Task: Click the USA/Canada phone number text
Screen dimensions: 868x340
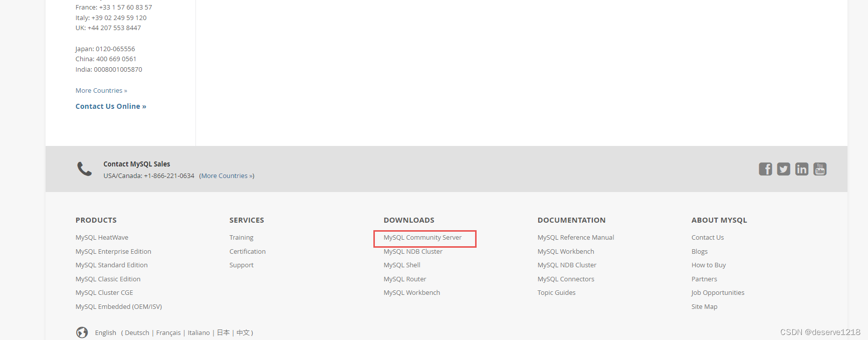Action: (149, 176)
